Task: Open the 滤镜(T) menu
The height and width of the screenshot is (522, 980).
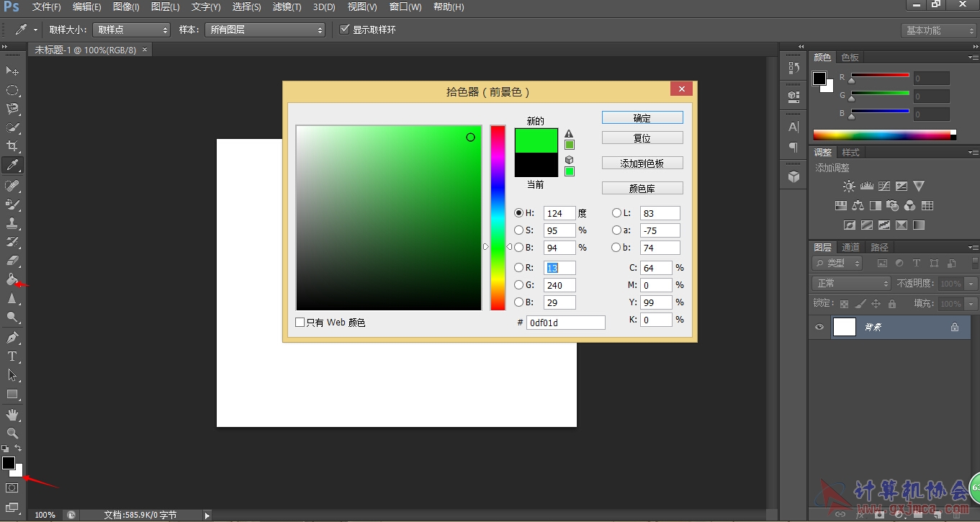Action: [x=287, y=7]
